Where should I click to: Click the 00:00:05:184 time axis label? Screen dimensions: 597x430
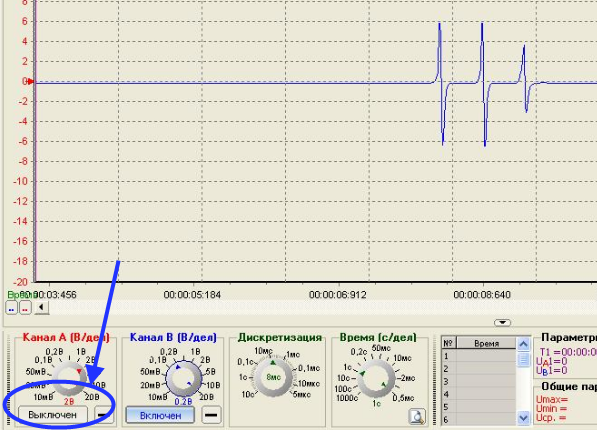pyautogui.click(x=192, y=295)
